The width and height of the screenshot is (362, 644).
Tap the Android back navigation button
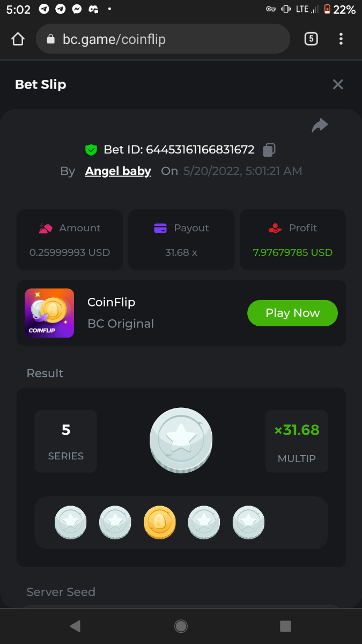(75, 626)
